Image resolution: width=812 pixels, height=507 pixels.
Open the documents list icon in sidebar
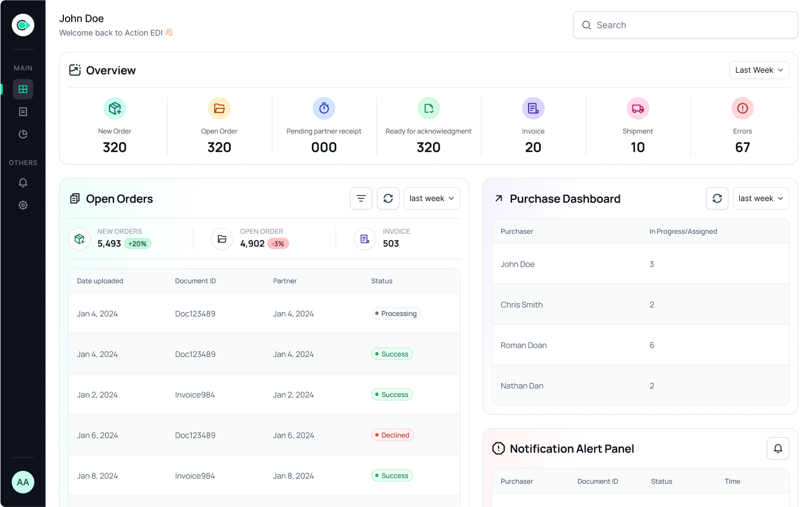[x=23, y=112]
